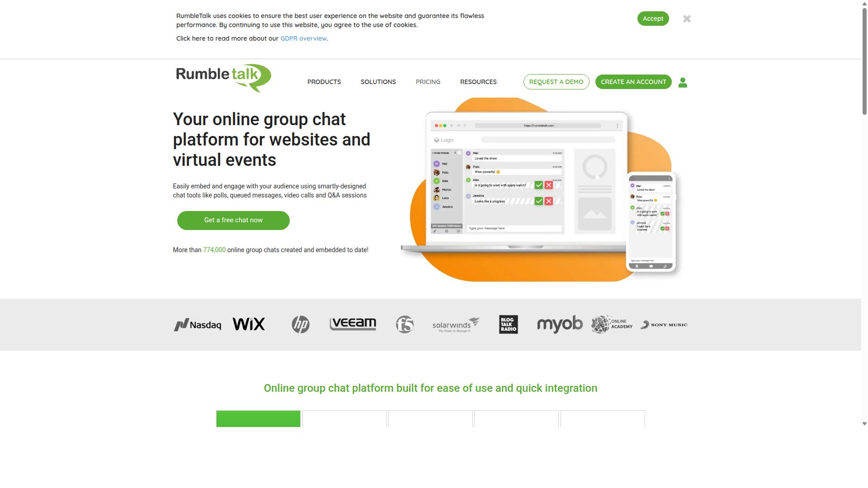Open the GDPR overview link

pyautogui.click(x=303, y=38)
